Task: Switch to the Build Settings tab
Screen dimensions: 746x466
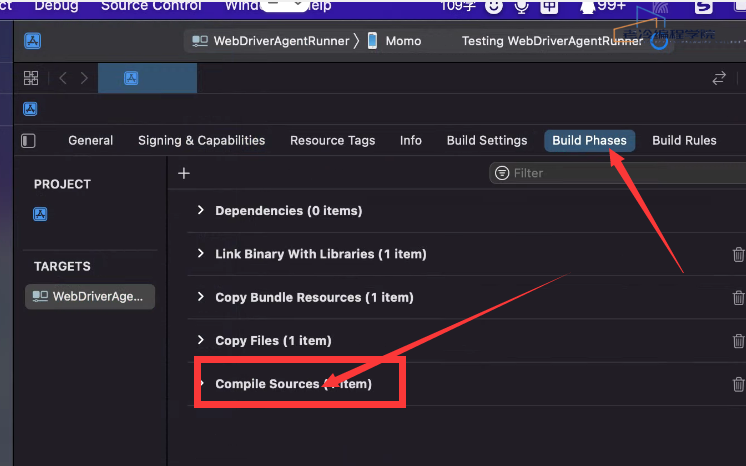Action: coord(487,140)
